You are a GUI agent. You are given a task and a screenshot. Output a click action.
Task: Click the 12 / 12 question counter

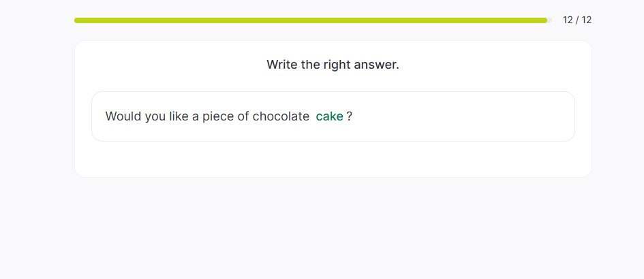577,20
